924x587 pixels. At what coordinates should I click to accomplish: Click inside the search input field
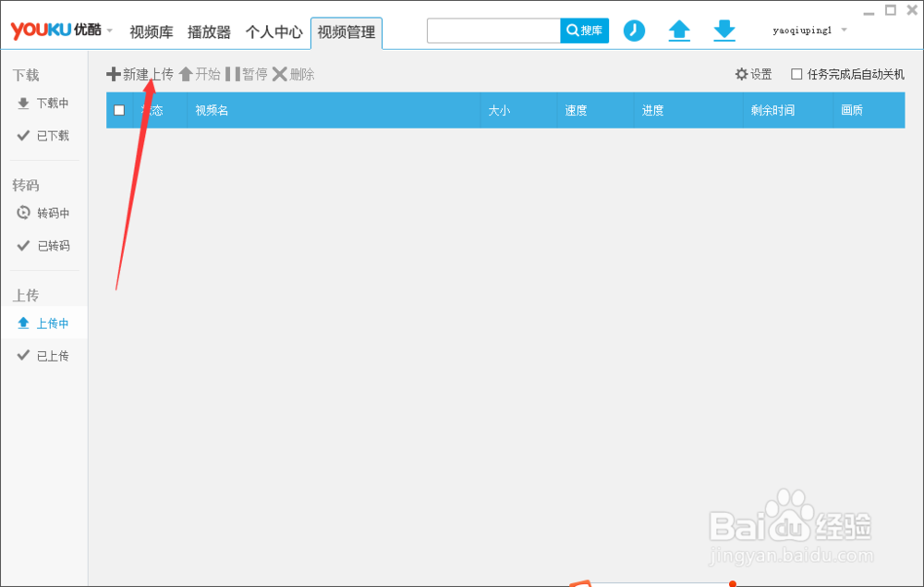click(494, 30)
